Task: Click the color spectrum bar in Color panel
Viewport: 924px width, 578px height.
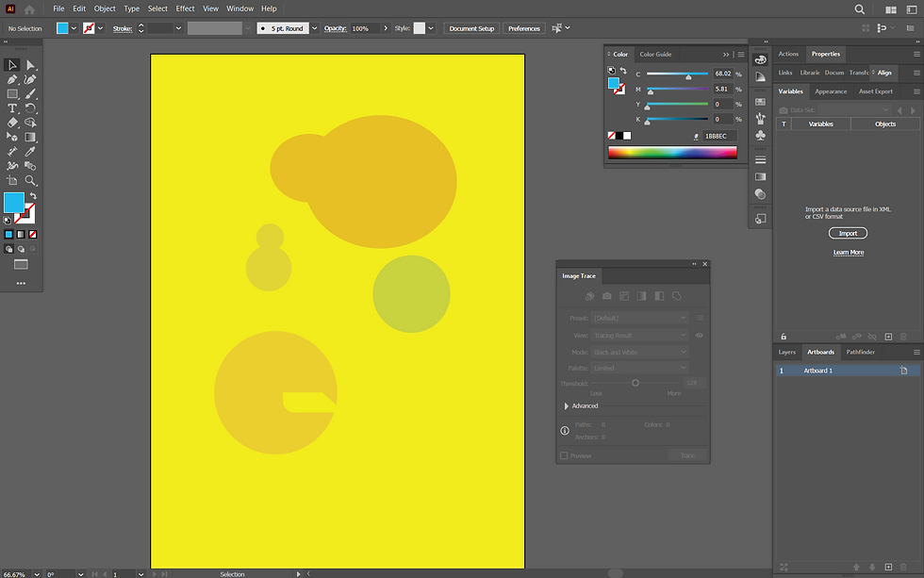Action: coord(672,153)
